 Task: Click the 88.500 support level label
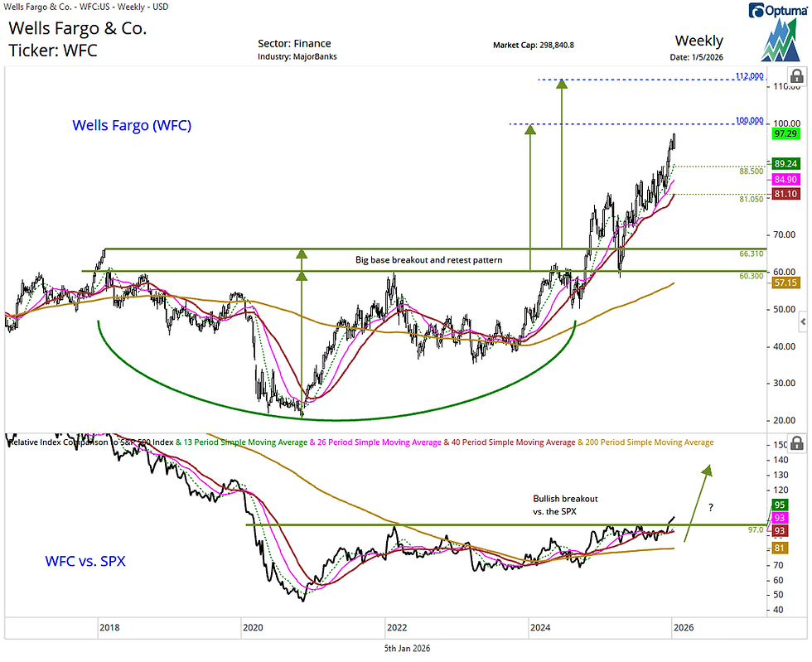pos(751,172)
